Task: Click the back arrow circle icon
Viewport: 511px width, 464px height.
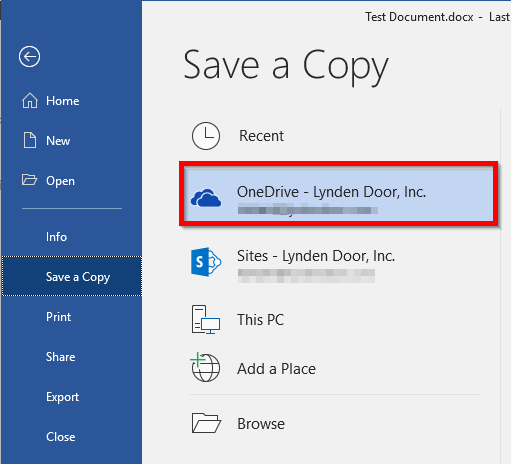Action: pyautogui.click(x=29, y=56)
